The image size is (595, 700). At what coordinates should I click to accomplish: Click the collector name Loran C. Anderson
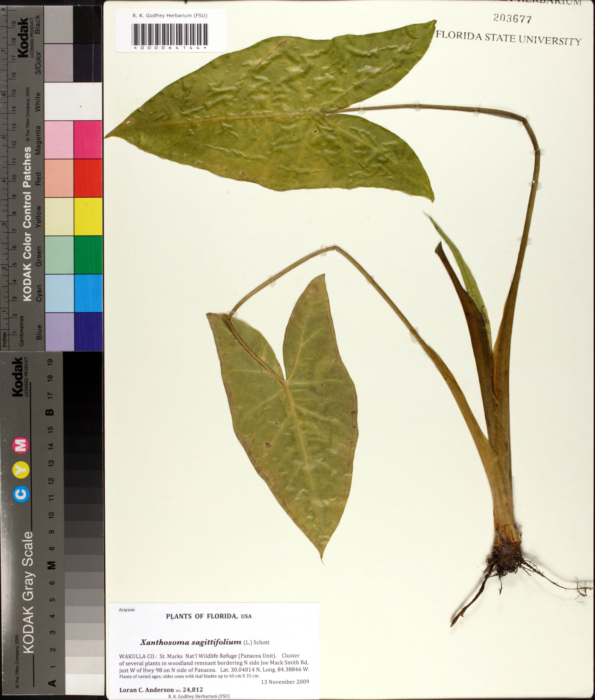click(x=146, y=690)
